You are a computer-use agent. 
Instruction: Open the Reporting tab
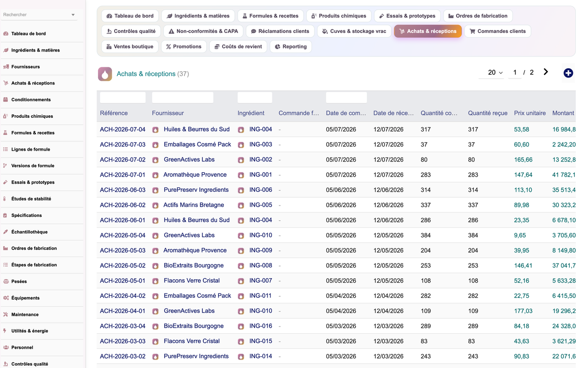(291, 47)
